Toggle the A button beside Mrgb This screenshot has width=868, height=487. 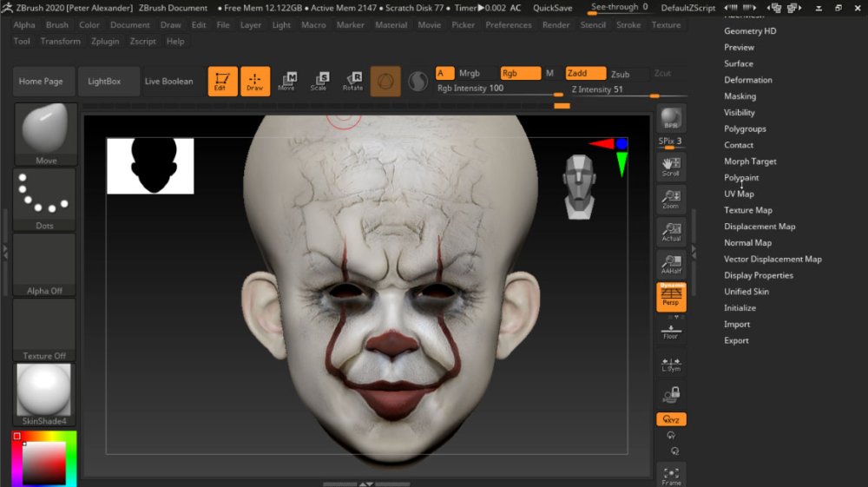click(444, 73)
